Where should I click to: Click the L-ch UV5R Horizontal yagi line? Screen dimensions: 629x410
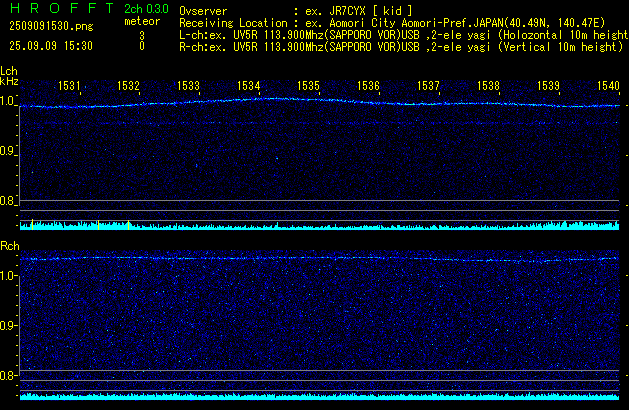404,35
